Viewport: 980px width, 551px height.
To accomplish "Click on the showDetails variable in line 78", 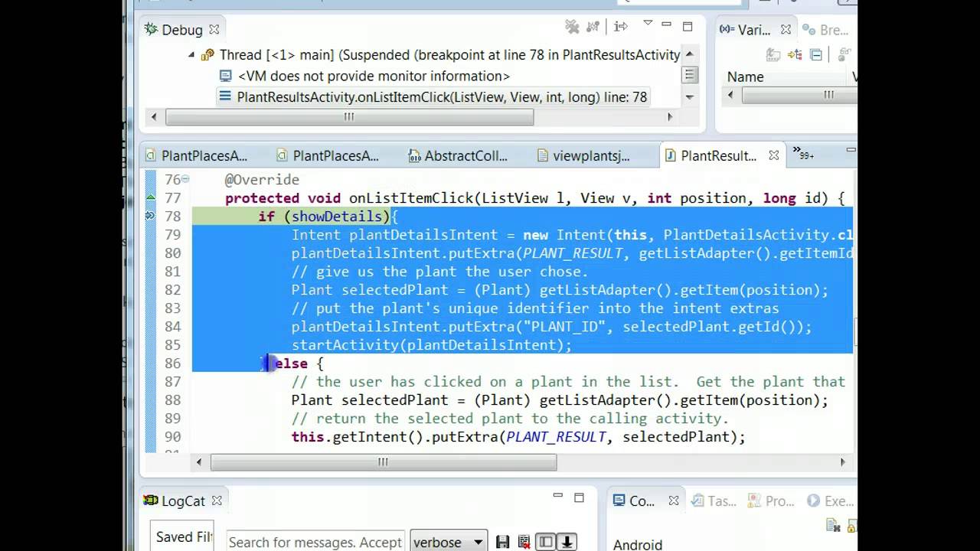I will 336,217.
